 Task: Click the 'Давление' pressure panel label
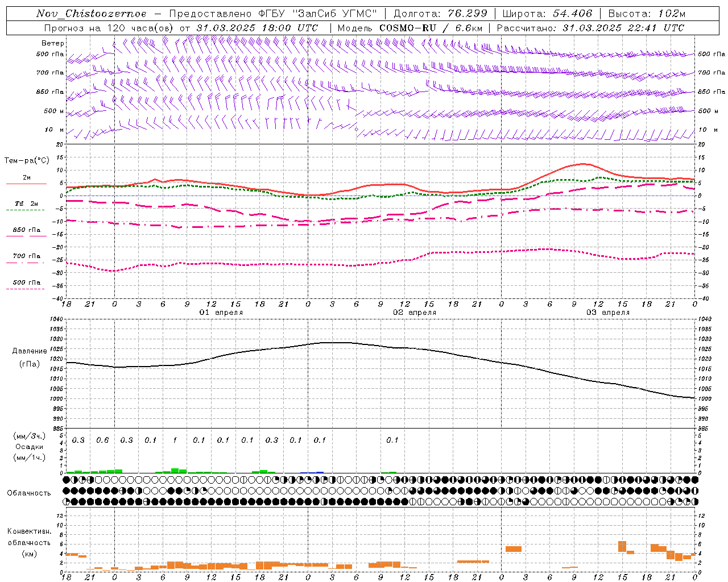coord(30,351)
